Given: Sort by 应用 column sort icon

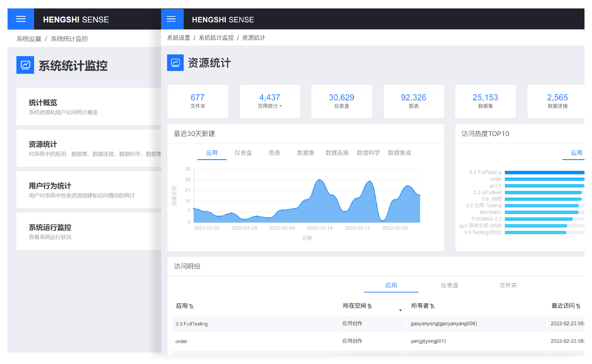Looking at the screenshot, I should click(191, 306).
